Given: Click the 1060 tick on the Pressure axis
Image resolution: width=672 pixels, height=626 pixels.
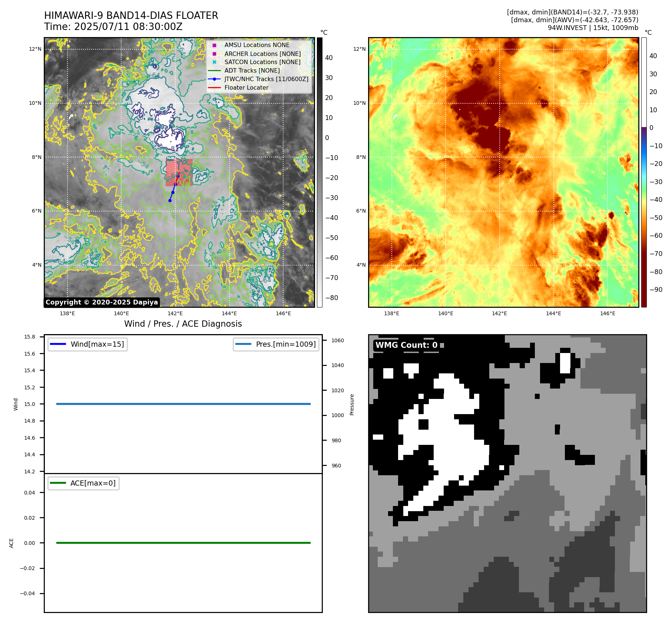Looking at the screenshot, I should (x=338, y=340).
